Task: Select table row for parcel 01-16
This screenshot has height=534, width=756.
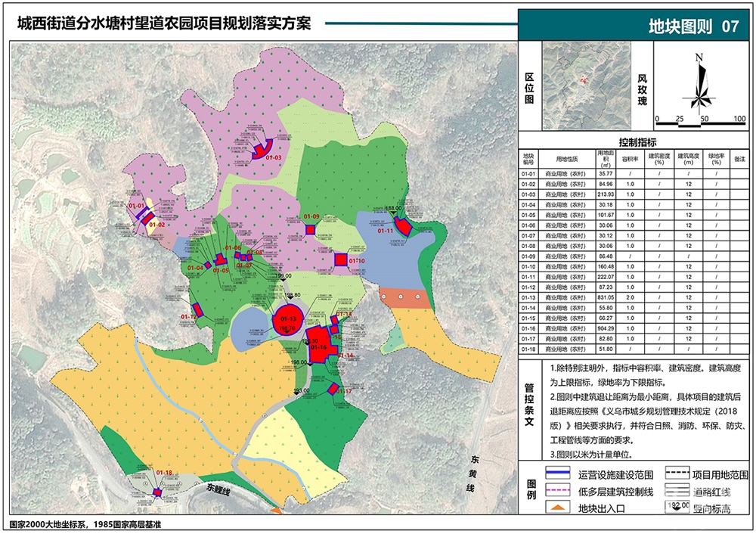Action: coord(634,328)
